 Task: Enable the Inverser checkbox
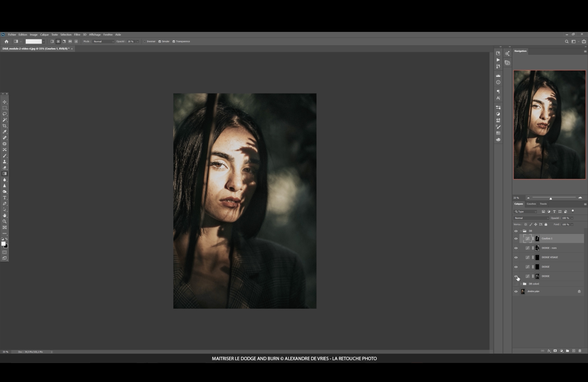tap(145, 41)
